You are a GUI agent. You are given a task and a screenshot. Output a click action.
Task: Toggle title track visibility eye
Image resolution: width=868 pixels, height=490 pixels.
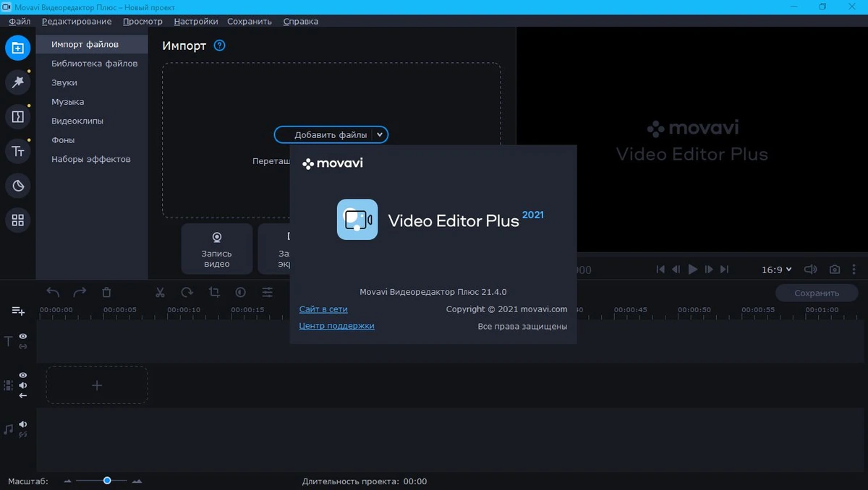(x=23, y=336)
